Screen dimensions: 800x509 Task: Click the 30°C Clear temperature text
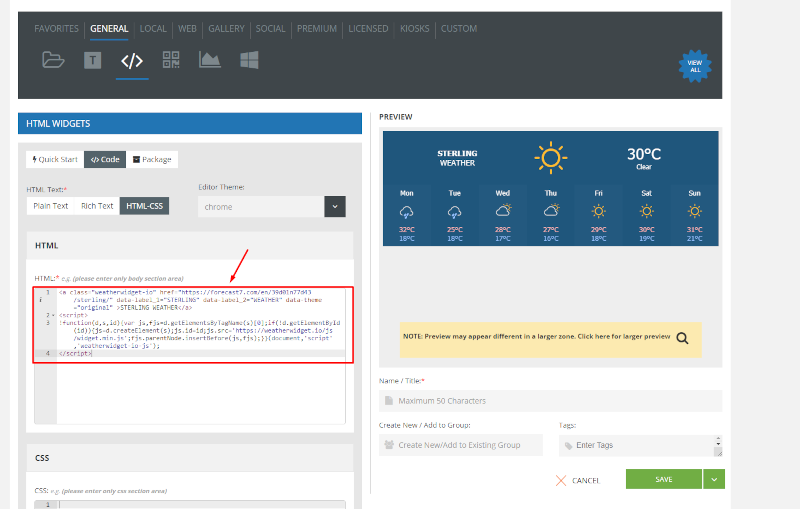[x=644, y=158]
